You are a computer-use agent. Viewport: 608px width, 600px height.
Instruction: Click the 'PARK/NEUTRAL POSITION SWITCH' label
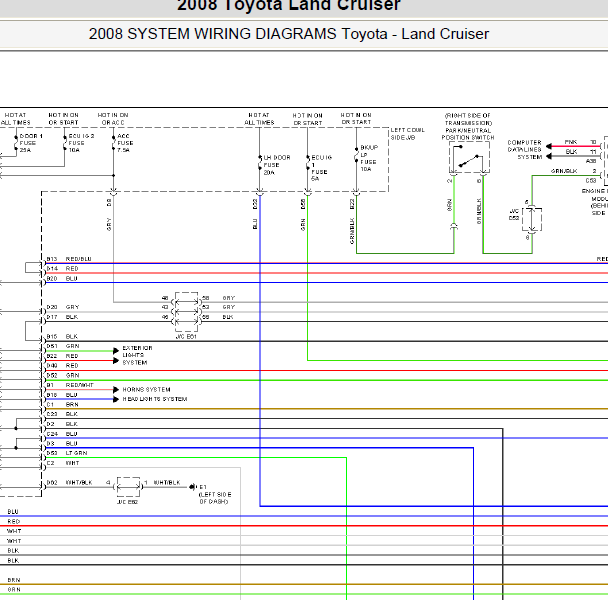tap(468, 134)
